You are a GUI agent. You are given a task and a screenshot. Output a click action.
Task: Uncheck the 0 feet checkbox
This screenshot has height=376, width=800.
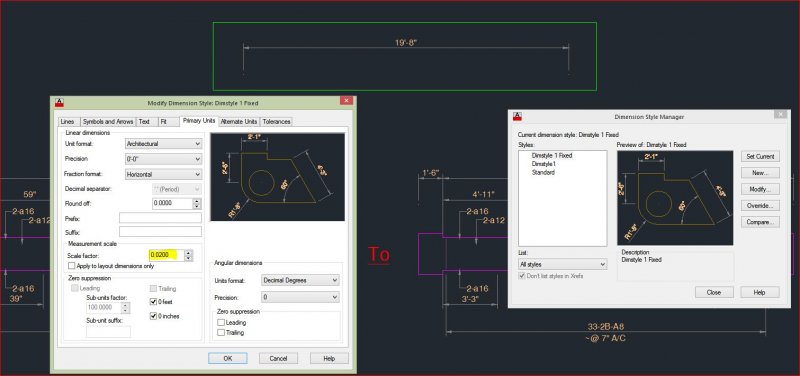tap(154, 302)
